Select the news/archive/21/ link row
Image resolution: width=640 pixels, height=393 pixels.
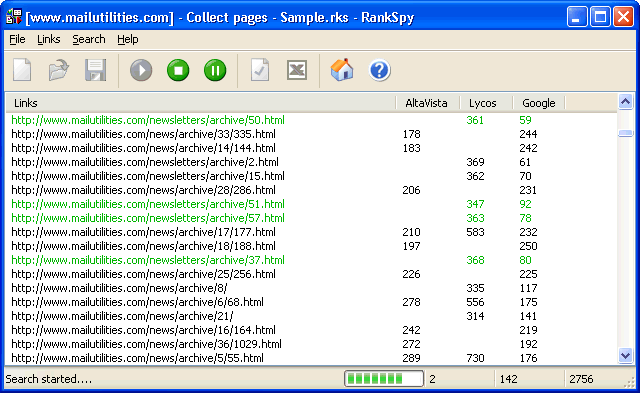point(311,316)
